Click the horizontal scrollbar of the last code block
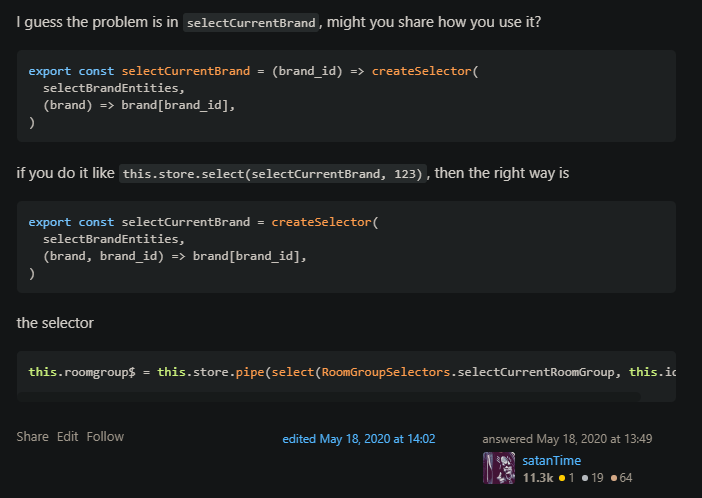 pos(329,397)
